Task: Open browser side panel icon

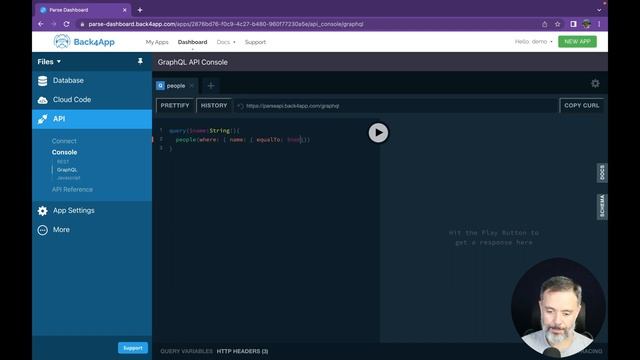Action: tap(573, 24)
